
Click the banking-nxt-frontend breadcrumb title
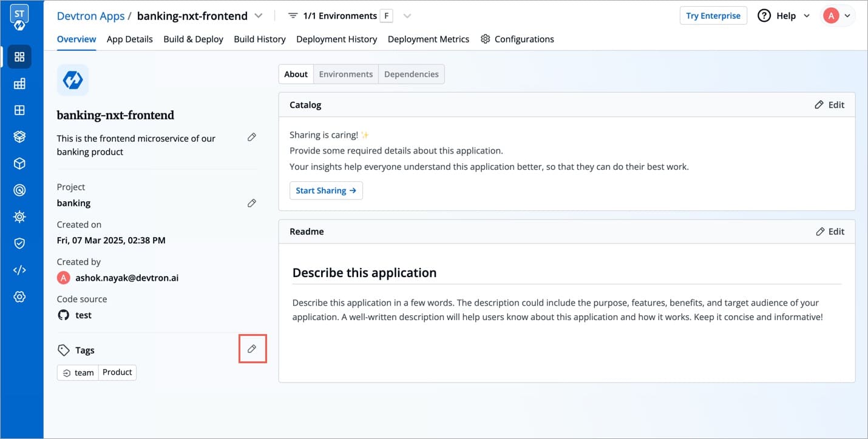coord(192,16)
